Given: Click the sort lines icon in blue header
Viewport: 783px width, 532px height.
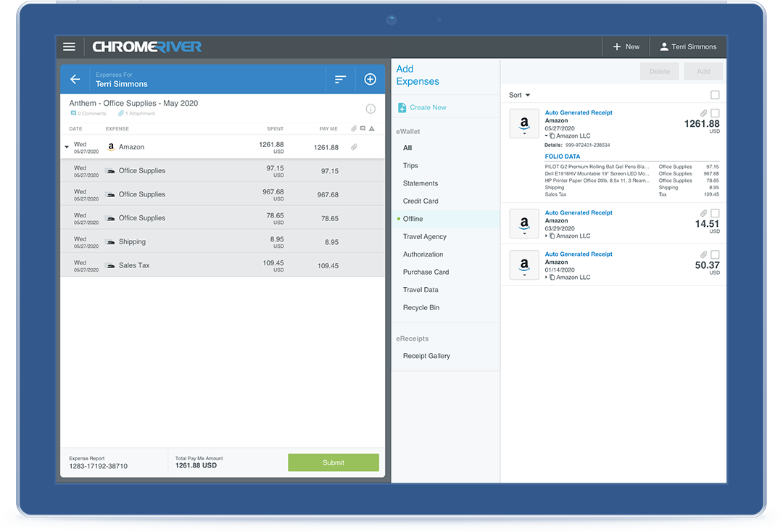Looking at the screenshot, I should [340, 79].
